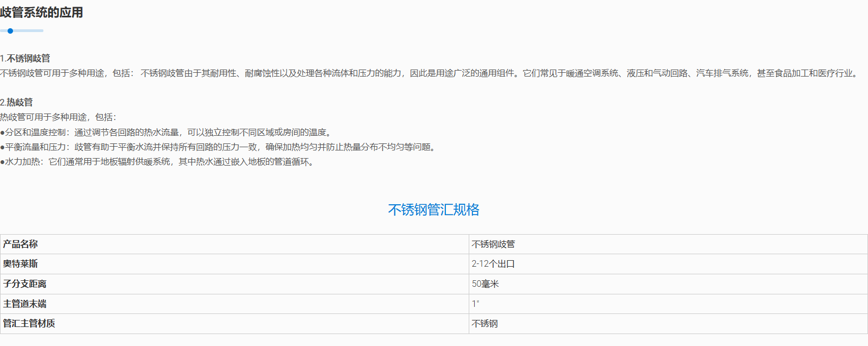Select the 2.热歧管 subheading
Image resolution: width=868 pixels, height=346 pixels.
click(x=17, y=102)
